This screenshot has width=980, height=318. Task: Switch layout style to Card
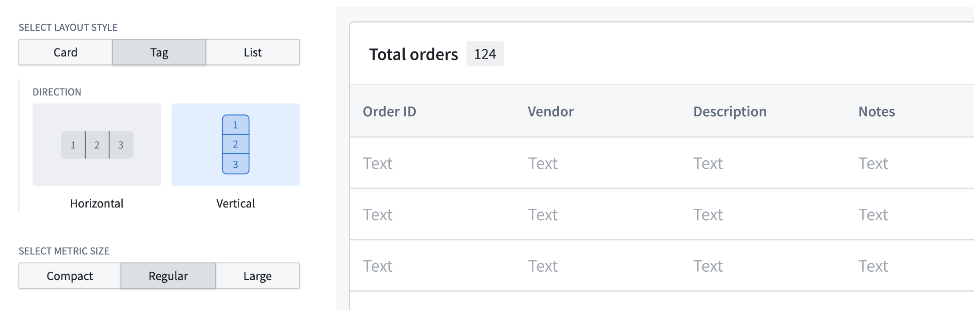(65, 52)
